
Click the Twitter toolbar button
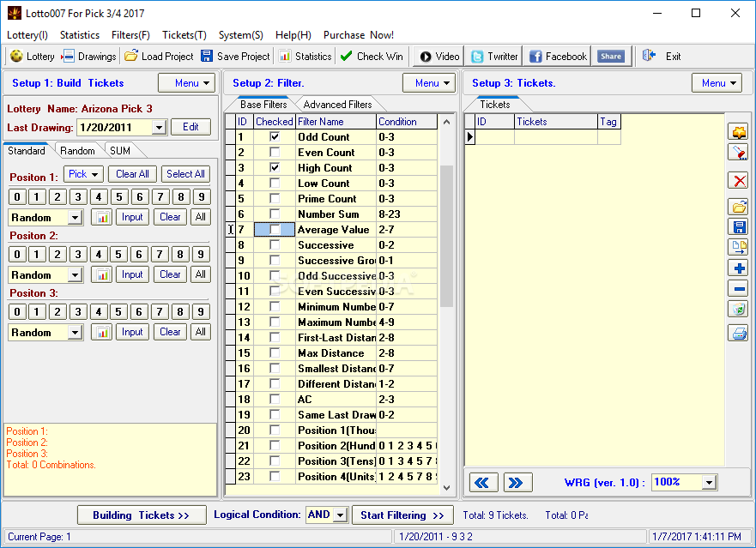click(494, 57)
